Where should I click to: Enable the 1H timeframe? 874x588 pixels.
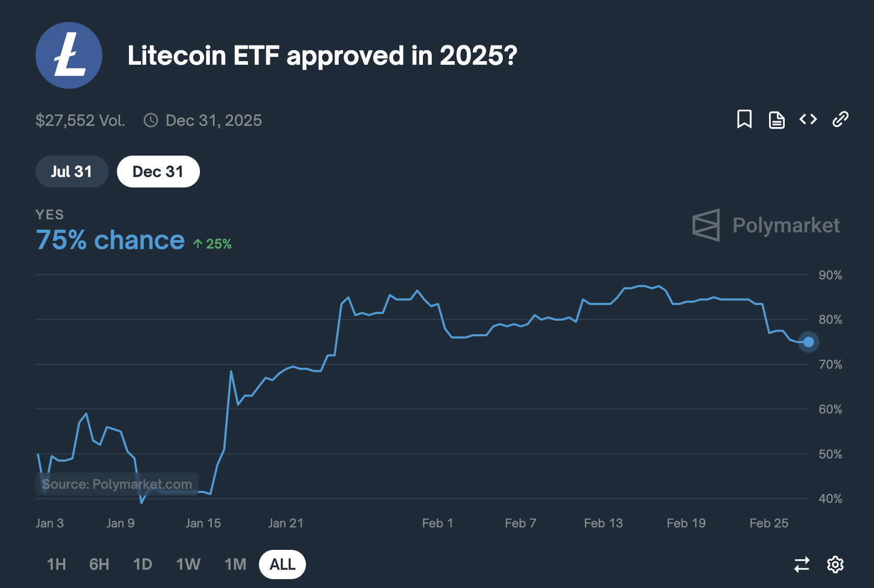point(55,565)
